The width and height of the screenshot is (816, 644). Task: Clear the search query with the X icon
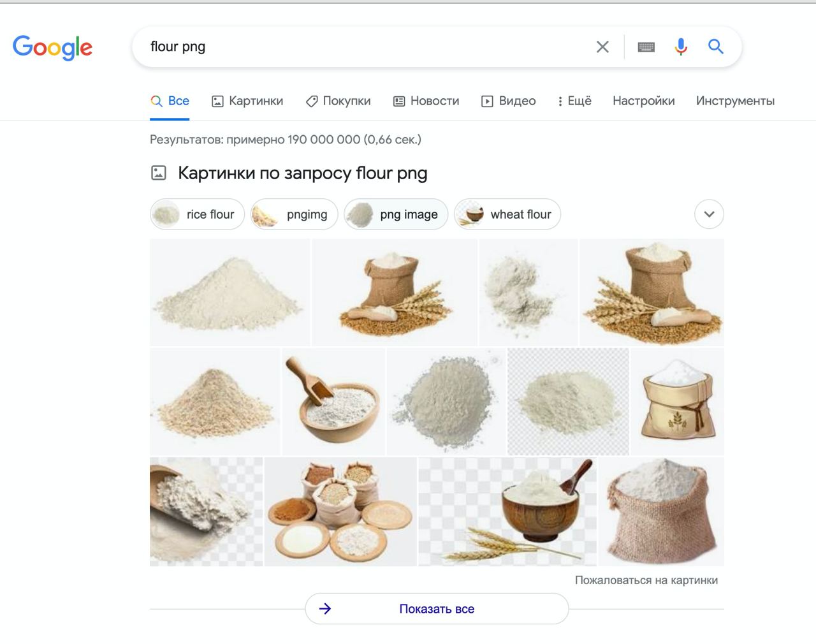tap(602, 47)
